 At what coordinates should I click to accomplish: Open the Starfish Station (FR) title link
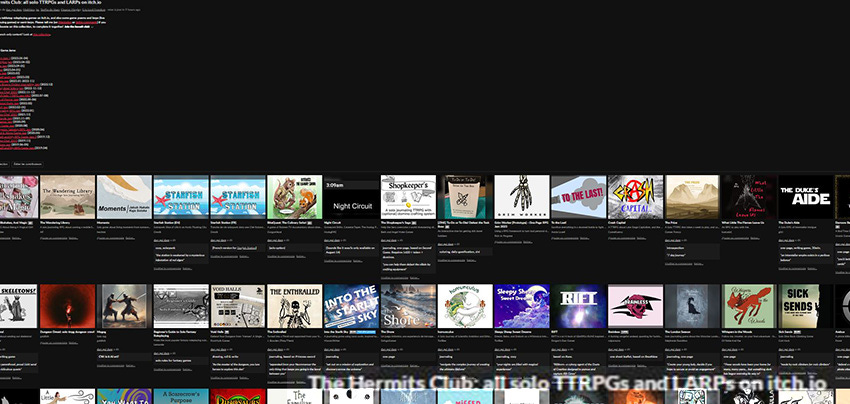(225, 223)
